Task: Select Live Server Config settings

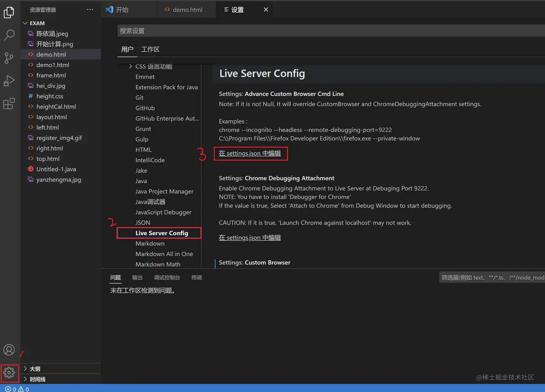Action: click(x=159, y=233)
